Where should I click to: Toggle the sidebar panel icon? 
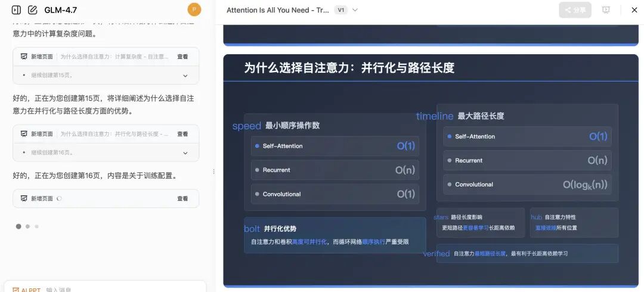coord(16,10)
